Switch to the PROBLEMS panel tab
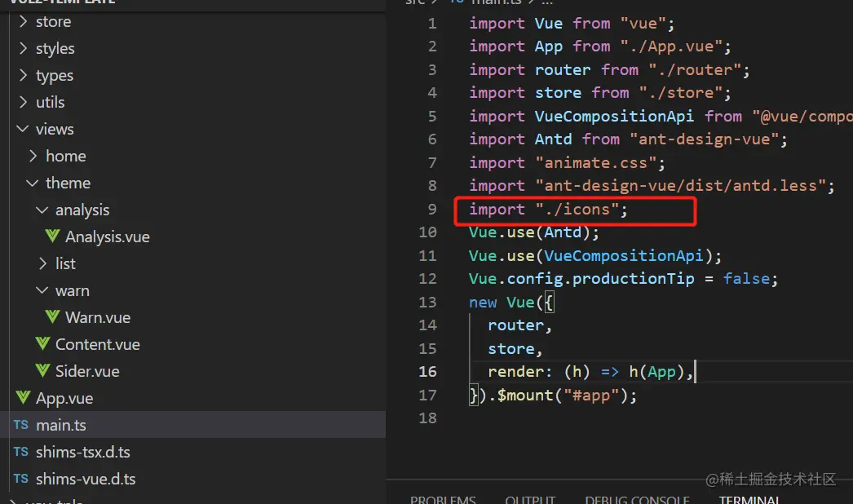 tap(443, 499)
